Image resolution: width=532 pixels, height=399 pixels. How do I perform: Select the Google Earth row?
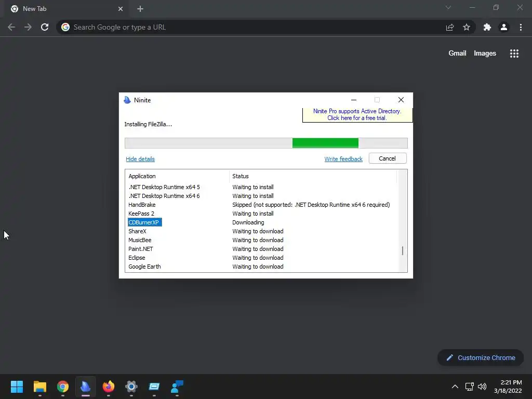(261, 267)
